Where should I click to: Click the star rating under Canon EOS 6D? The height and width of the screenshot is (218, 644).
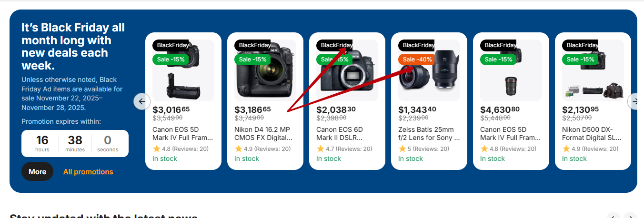tap(321, 149)
